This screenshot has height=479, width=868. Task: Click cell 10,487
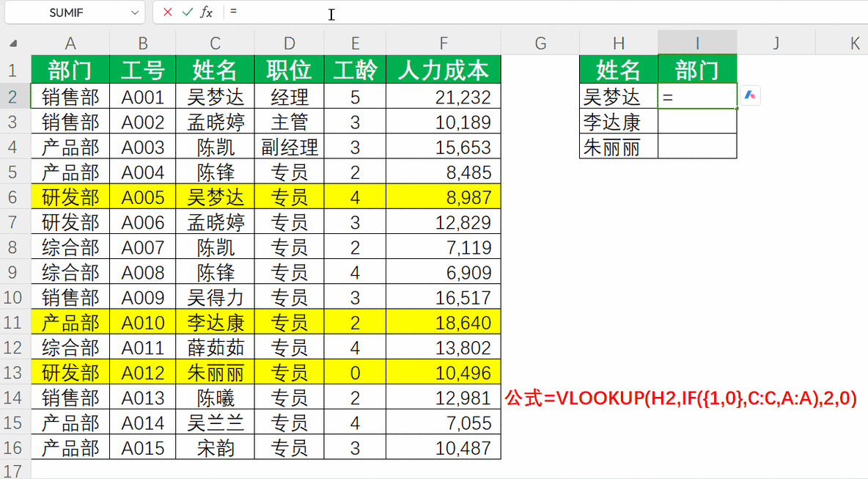[444, 447]
